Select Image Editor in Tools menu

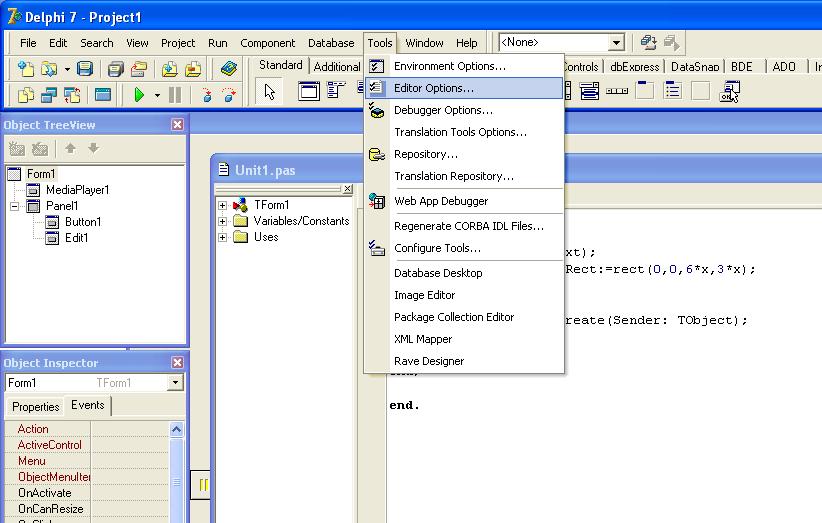point(424,295)
